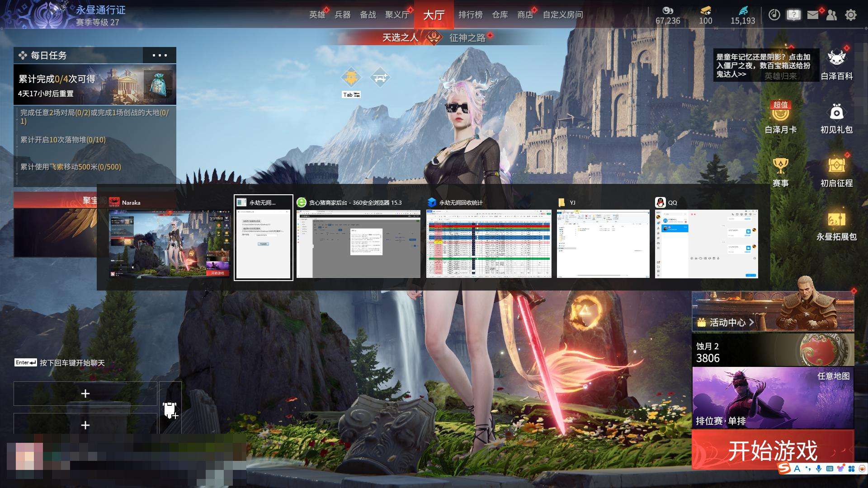Open the 备战 tab
Image resolution: width=868 pixels, height=488 pixels.
[368, 15]
